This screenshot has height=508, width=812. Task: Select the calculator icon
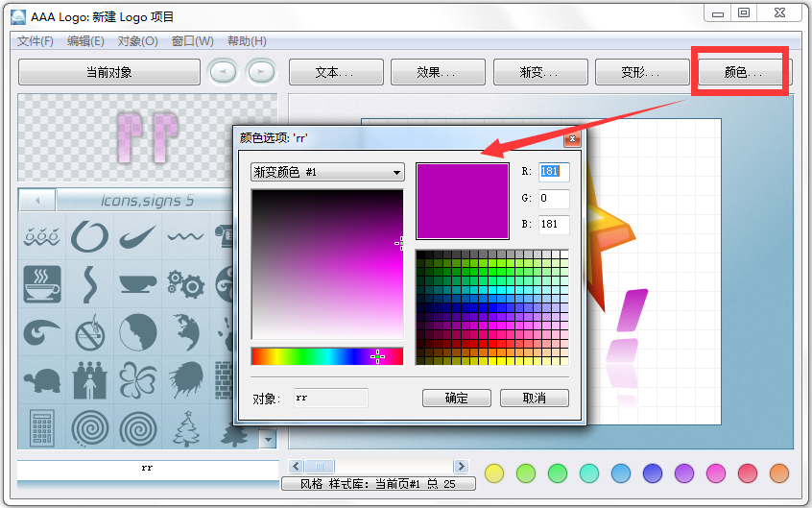[42, 425]
